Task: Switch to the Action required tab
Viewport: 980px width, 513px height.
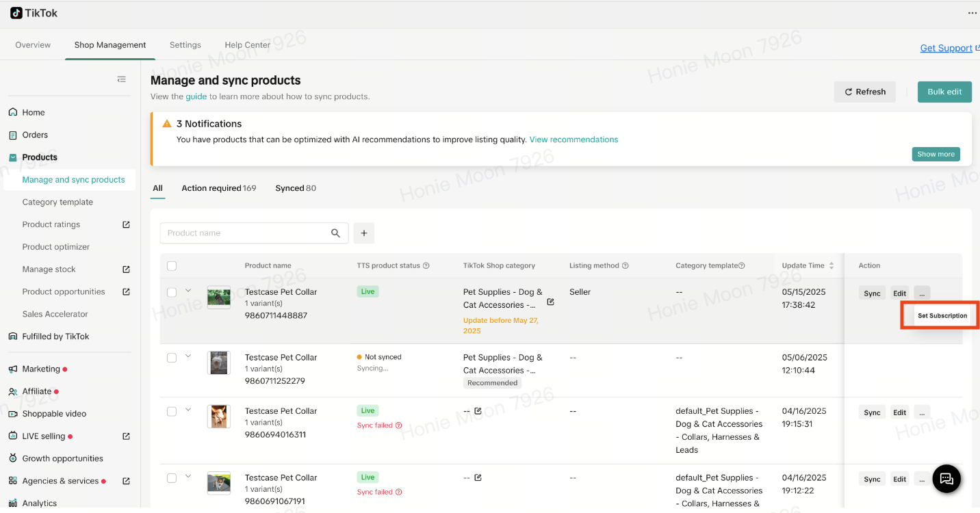Action: [x=218, y=188]
